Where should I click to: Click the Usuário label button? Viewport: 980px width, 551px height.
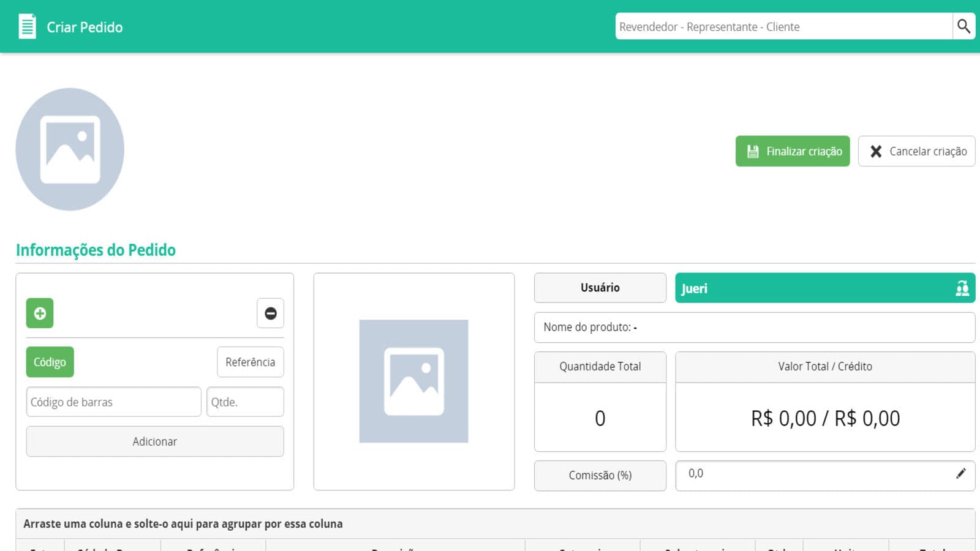600,288
